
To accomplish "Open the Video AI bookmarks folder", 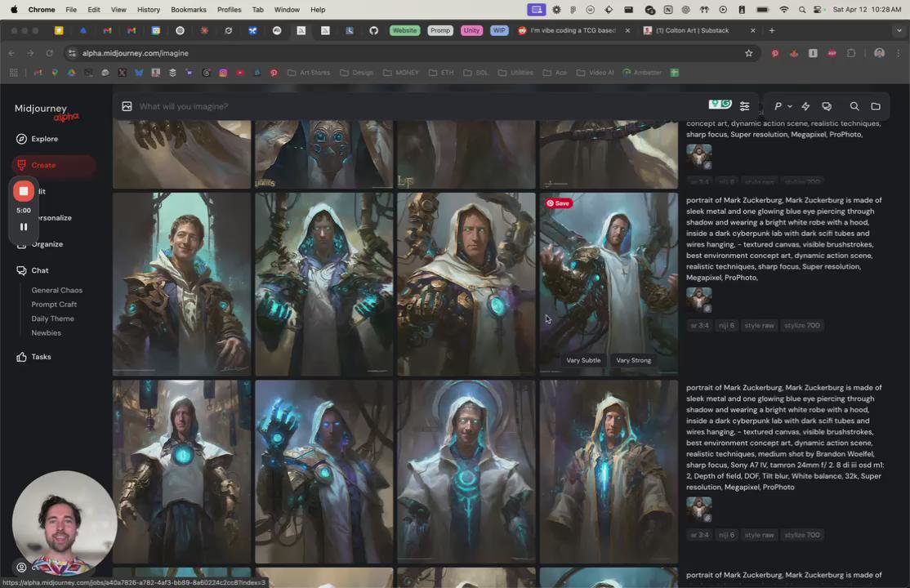I will point(595,73).
